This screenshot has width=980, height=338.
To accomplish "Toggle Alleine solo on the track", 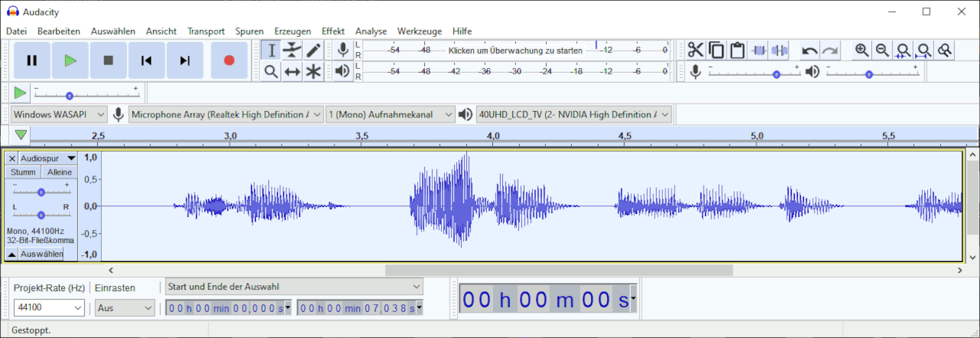I will pyautogui.click(x=59, y=172).
